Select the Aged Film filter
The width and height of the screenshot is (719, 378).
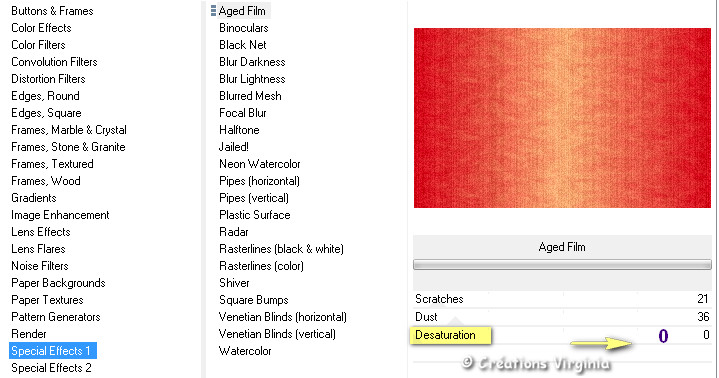point(242,11)
